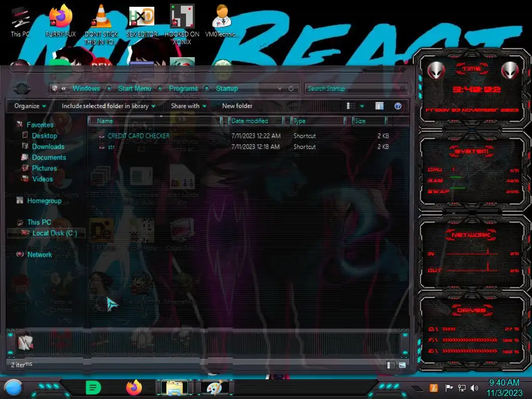
Task: Open Include selected folder in library menu
Action: pyautogui.click(x=108, y=106)
